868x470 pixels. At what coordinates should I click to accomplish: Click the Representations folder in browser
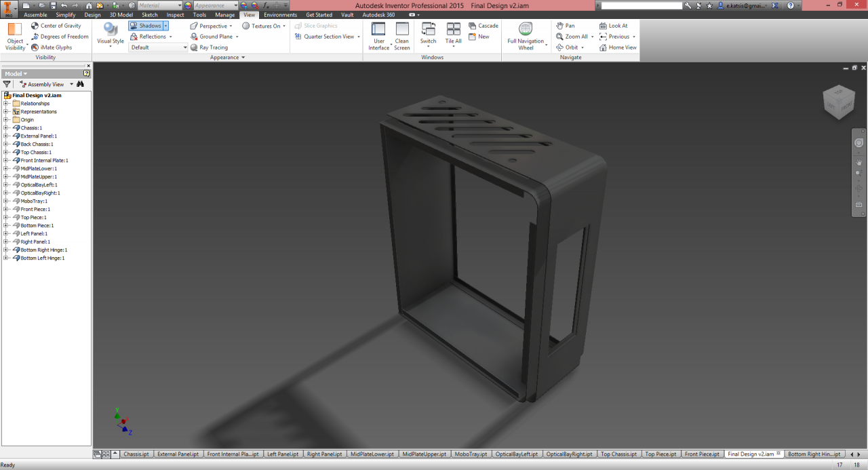point(39,111)
